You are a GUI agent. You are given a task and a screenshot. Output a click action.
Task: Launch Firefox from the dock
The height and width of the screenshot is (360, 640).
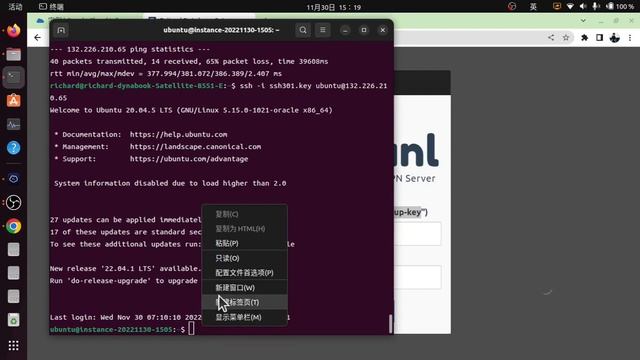tap(13, 31)
